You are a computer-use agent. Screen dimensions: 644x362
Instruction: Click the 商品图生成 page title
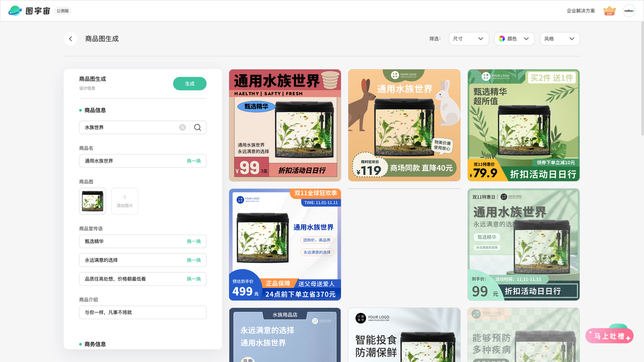pos(102,39)
